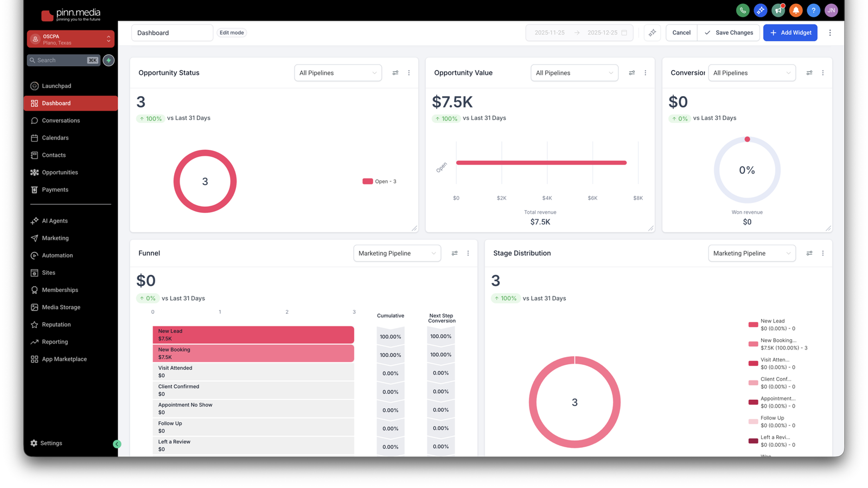Open the megaphone announcements icon
This screenshot has width=868, height=488.
pos(778,10)
